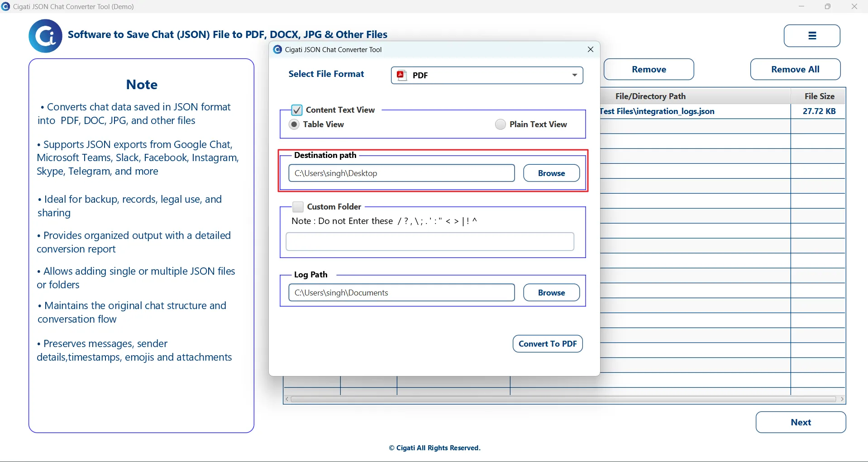Open the Select File Format dropdown
868x462 pixels.
[x=487, y=75]
